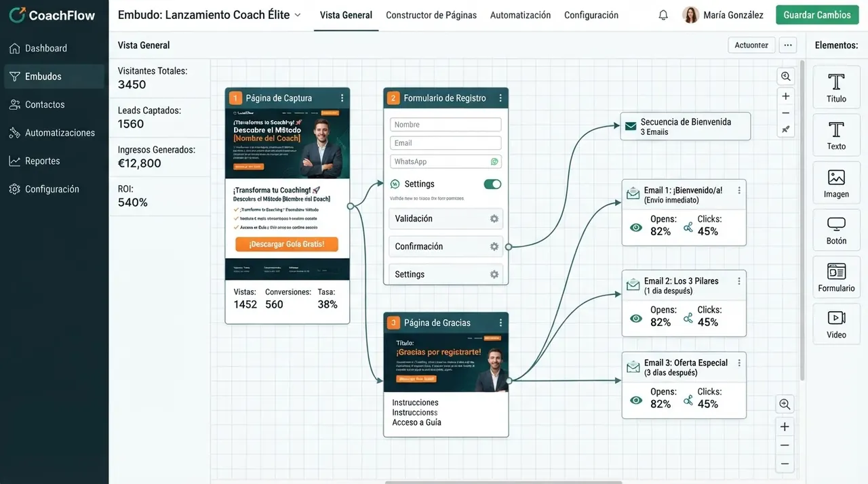This screenshot has height=484, width=868.
Task: Open the Email 1 ¡Bienvenido/a! options menu
Action: pos(739,190)
